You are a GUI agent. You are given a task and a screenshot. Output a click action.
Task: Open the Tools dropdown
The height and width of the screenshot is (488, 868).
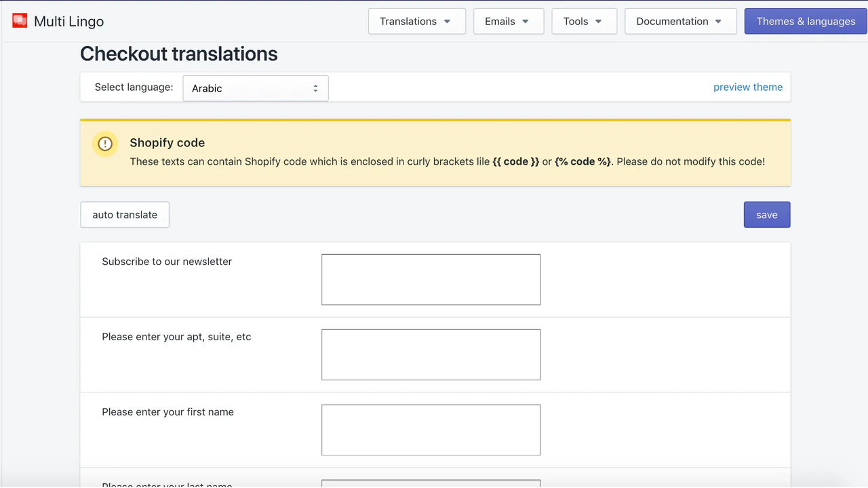[584, 21]
